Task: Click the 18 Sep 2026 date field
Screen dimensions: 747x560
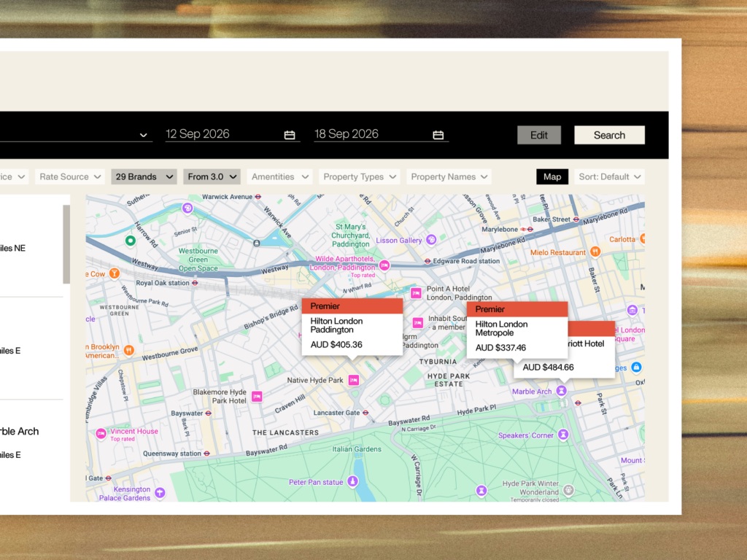Action: (x=381, y=134)
